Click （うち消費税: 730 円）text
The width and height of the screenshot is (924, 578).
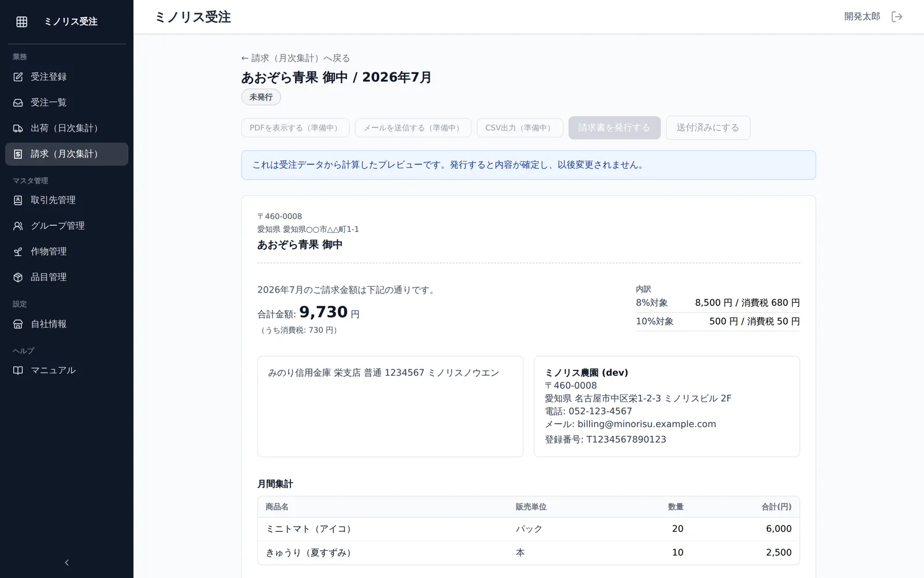tap(299, 331)
